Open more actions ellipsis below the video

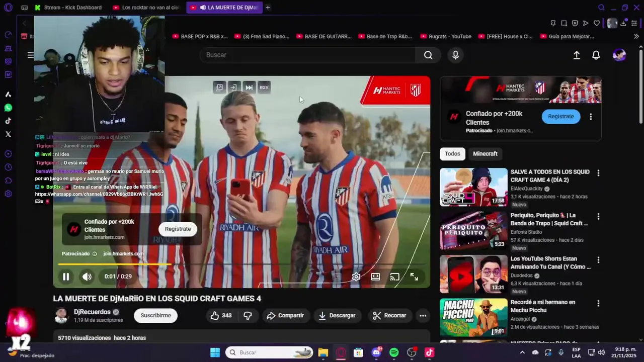[x=423, y=316]
